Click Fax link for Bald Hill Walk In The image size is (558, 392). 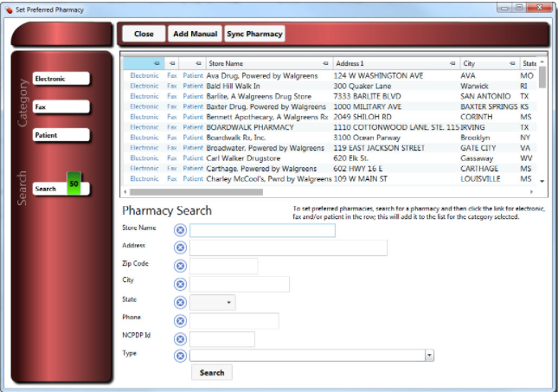172,86
